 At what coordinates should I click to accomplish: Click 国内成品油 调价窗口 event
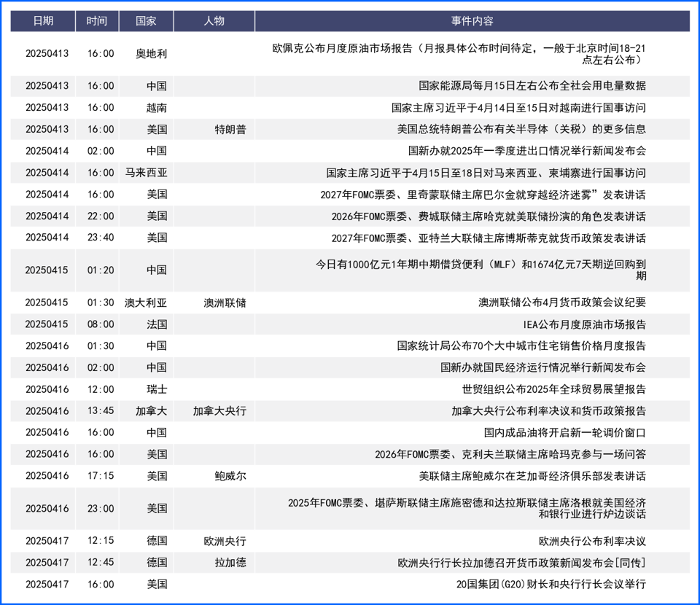point(564,433)
